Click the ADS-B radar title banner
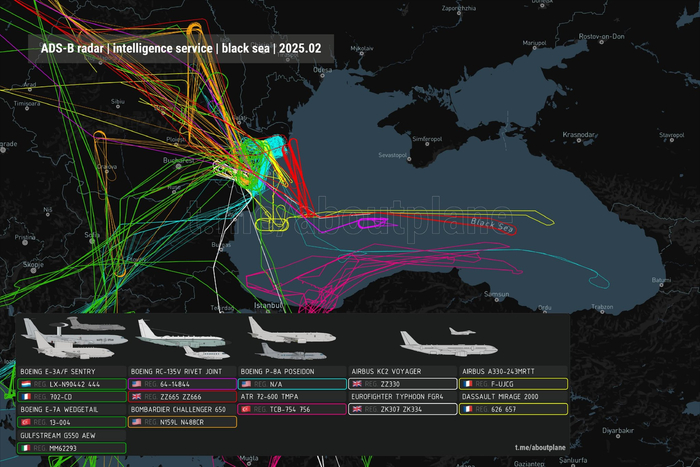Screen dimensions: 700x467 pyautogui.click(x=181, y=49)
